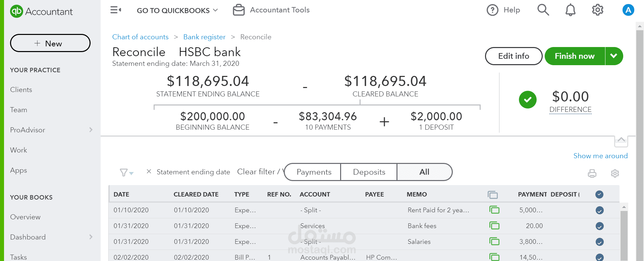
Task: Print the reconcile transaction list
Action: [x=592, y=173]
